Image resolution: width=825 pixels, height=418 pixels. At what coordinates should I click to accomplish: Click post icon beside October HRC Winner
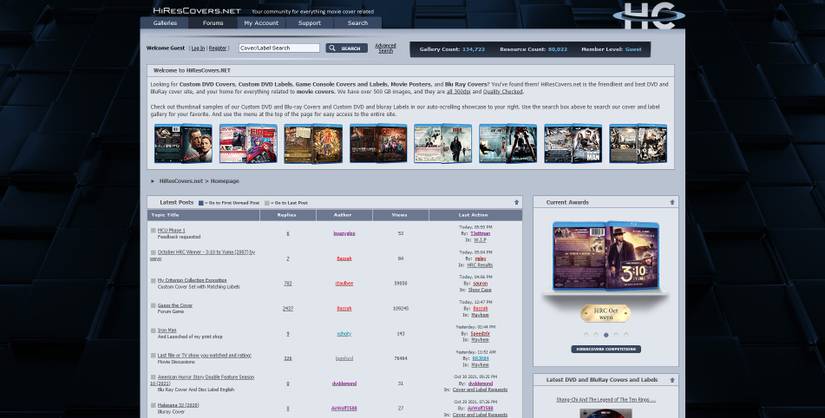[153, 253]
